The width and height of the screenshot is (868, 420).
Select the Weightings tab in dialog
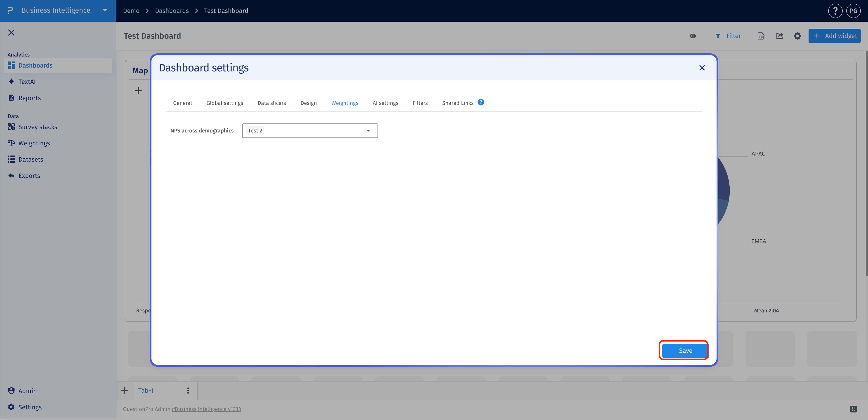pos(345,103)
